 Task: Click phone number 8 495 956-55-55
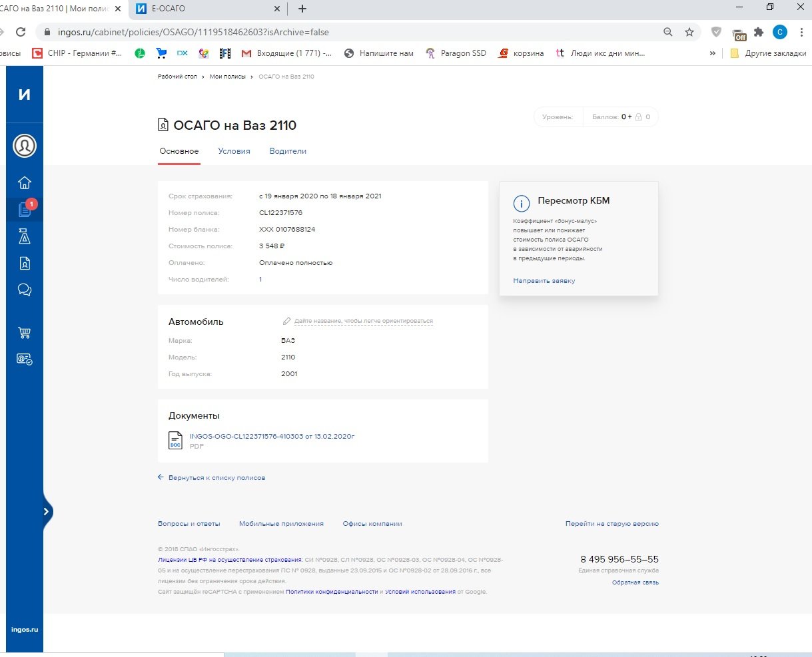(619, 559)
